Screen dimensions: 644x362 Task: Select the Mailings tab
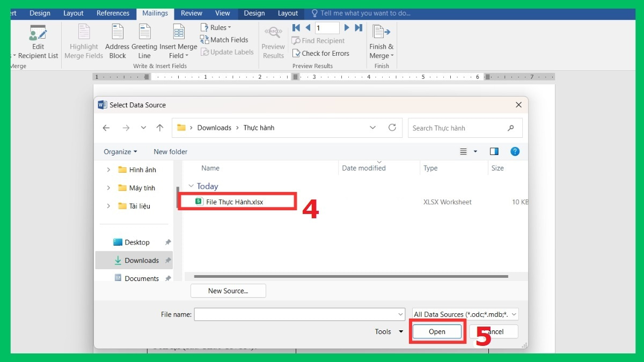coord(155,13)
